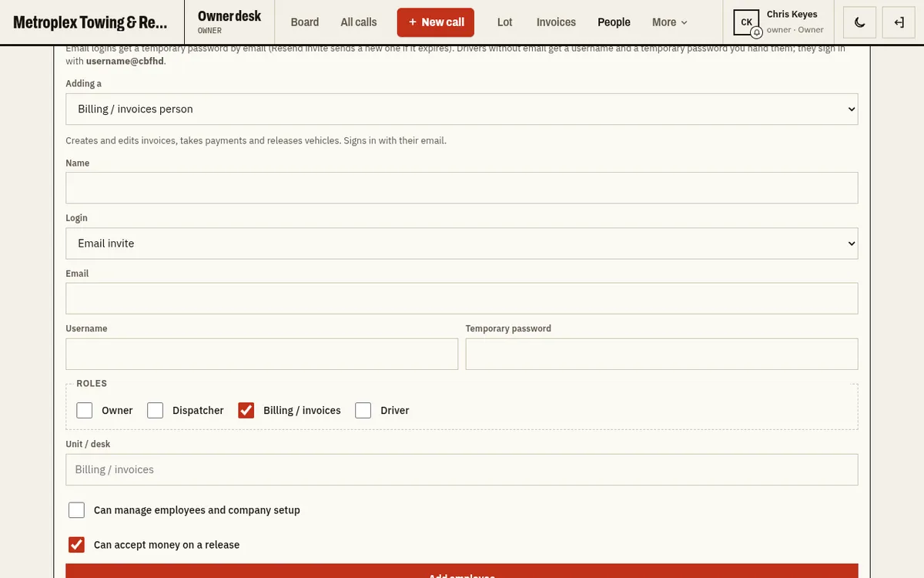924x578 pixels.
Task: Go to the Lot tab
Action: coord(505,22)
